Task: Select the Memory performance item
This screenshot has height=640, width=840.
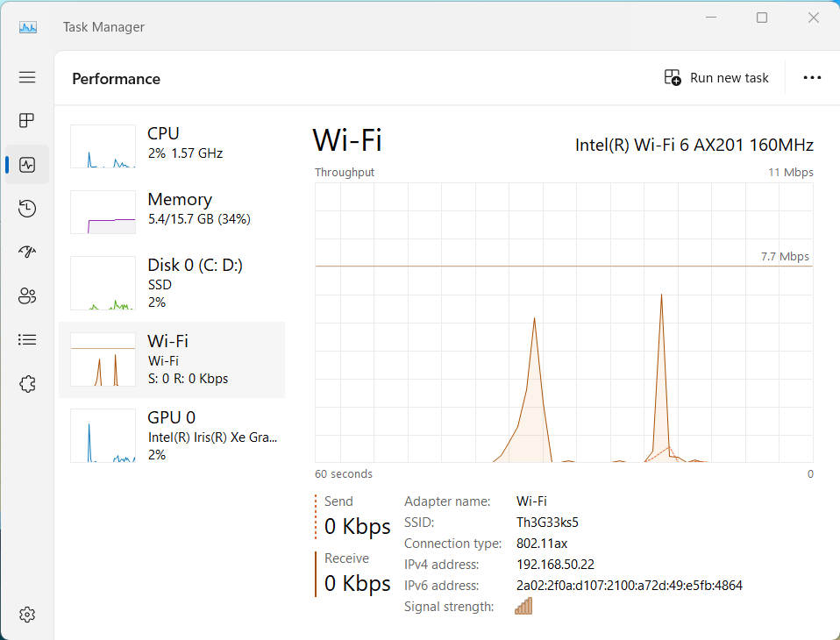Action: point(172,211)
